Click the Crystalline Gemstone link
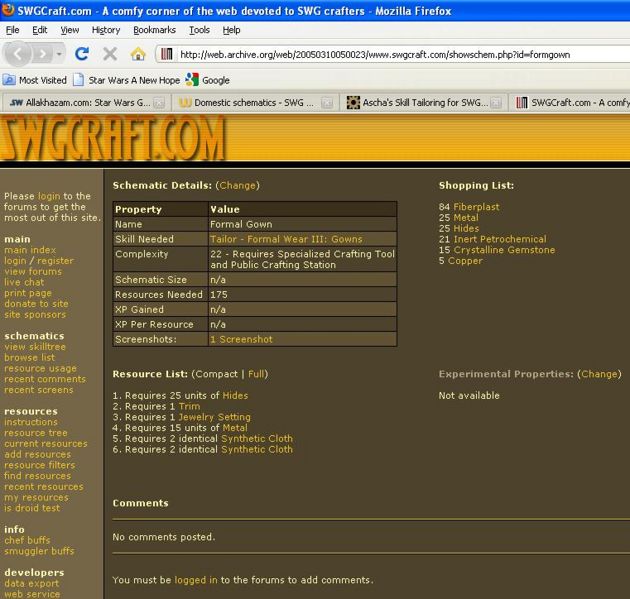 pos(504,250)
